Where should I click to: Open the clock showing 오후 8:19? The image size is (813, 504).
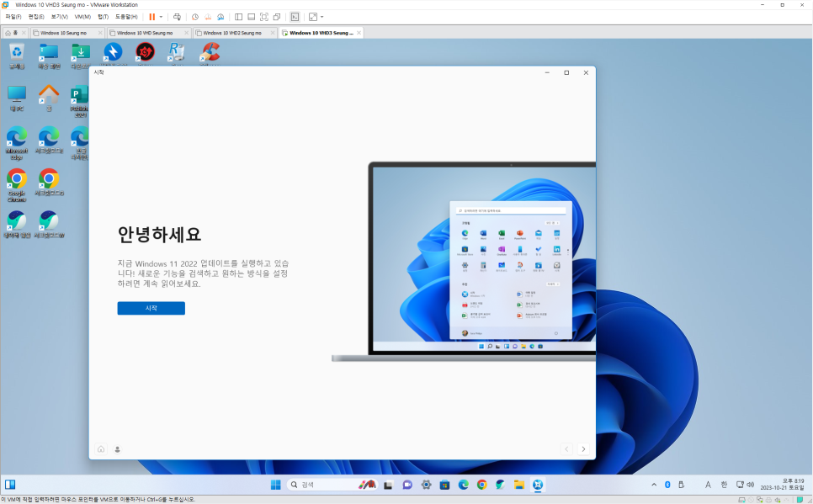tap(782, 485)
